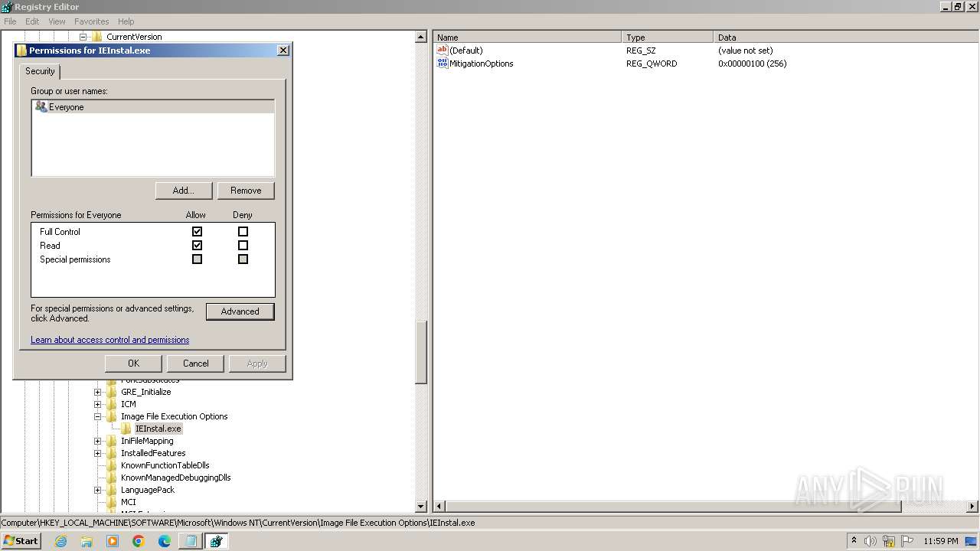Viewport: 980px width, 551px height.
Task: Cancel the Permissions dialog
Action: click(x=195, y=364)
